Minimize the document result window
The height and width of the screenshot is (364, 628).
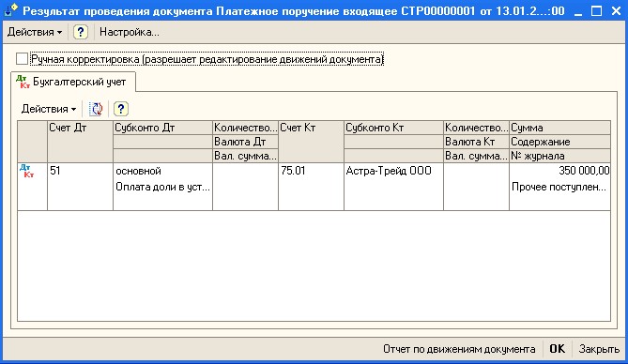coord(578,11)
